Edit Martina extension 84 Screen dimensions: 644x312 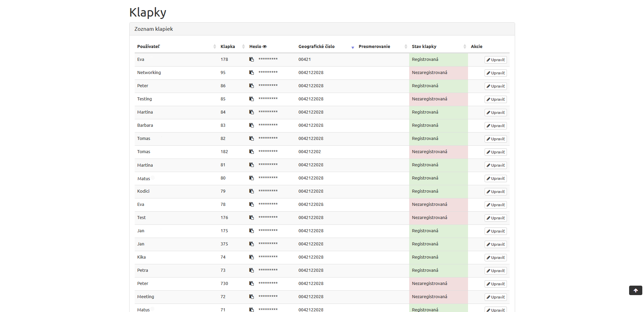point(496,113)
